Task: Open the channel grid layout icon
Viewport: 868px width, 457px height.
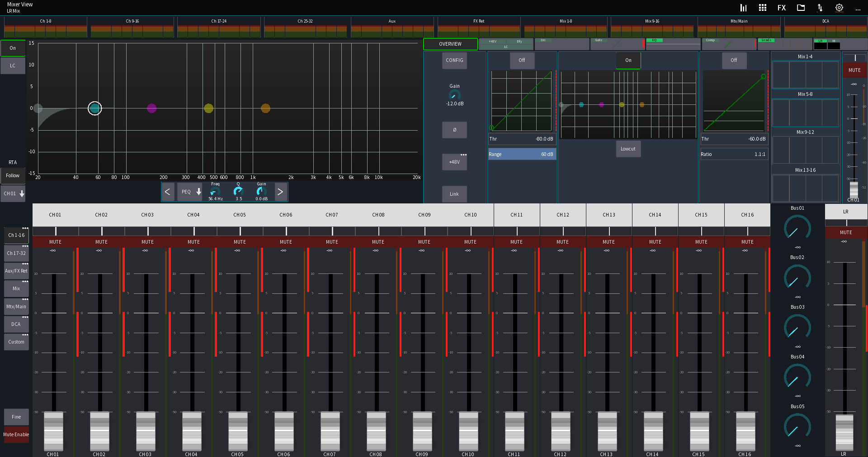Action: [762, 8]
